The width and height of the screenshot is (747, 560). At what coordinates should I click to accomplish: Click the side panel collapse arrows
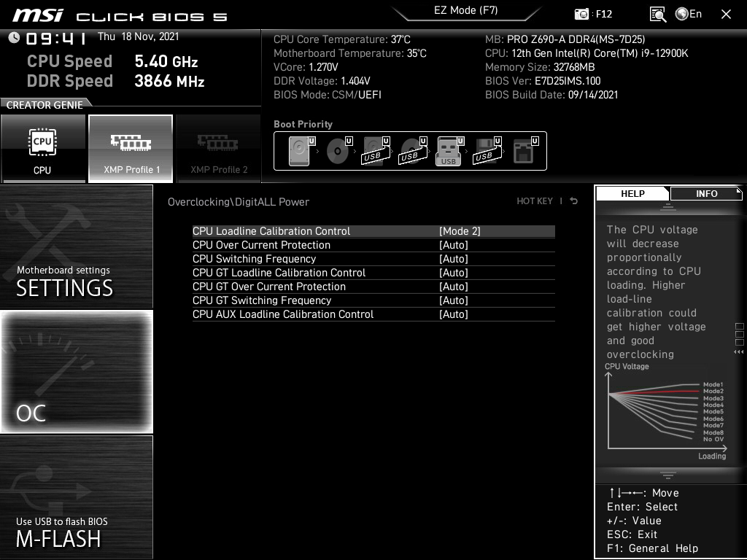[x=739, y=352]
